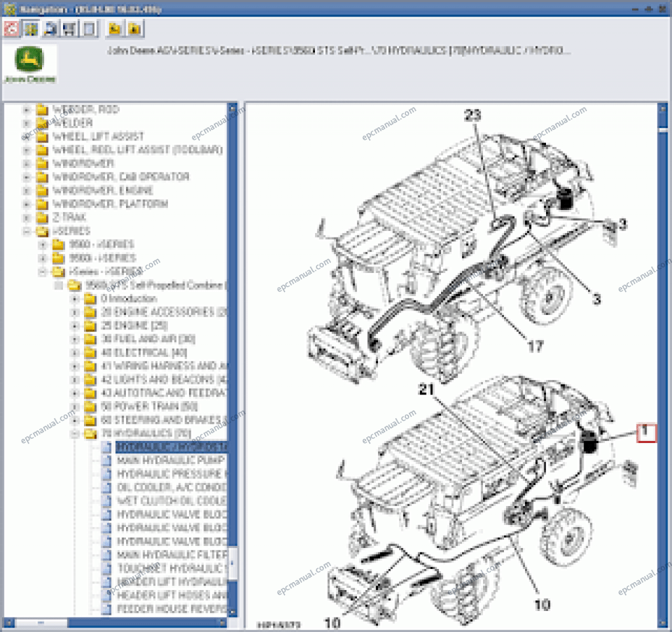672x632 pixels.
Task: Click the 50 POWER TRAIN folder icon
Action: click(x=90, y=406)
